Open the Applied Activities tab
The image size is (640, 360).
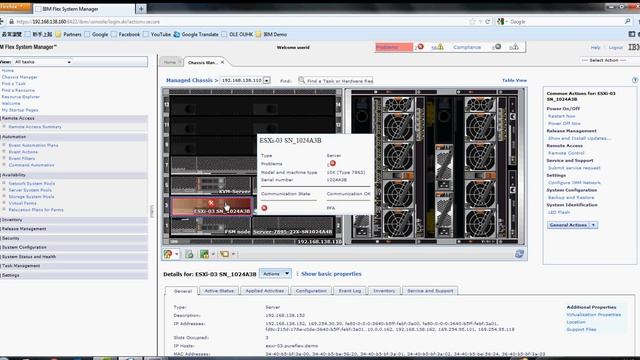coord(264,291)
